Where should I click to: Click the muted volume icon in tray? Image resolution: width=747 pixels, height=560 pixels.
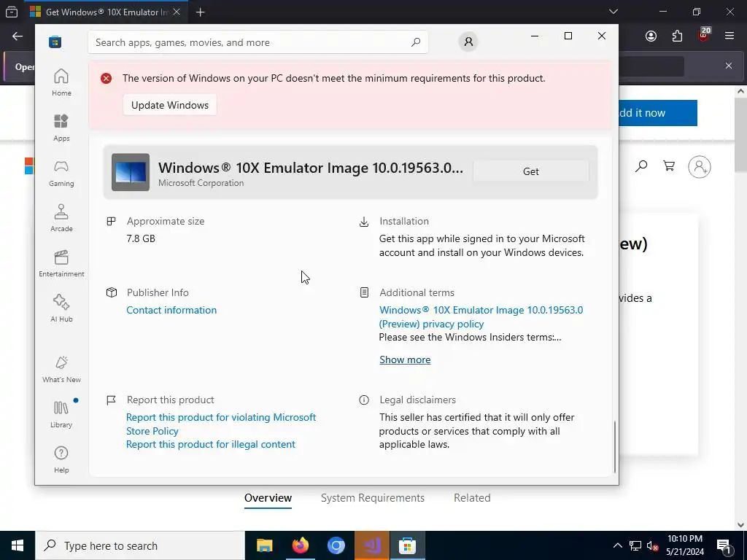coord(652,546)
